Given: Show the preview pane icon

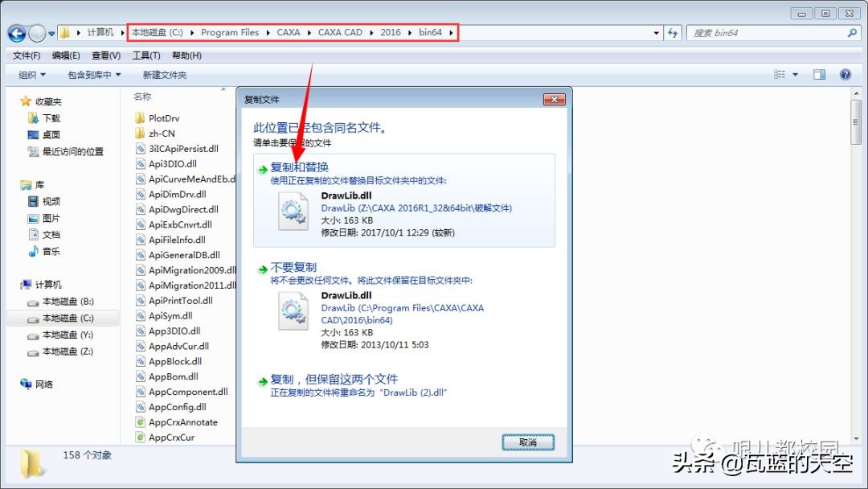Looking at the screenshot, I should click(819, 74).
